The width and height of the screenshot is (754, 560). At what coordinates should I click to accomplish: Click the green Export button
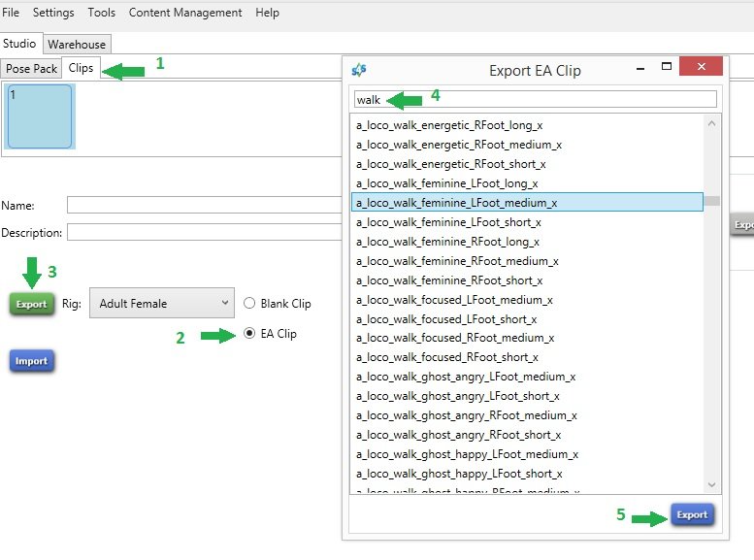click(x=32, y=304)
